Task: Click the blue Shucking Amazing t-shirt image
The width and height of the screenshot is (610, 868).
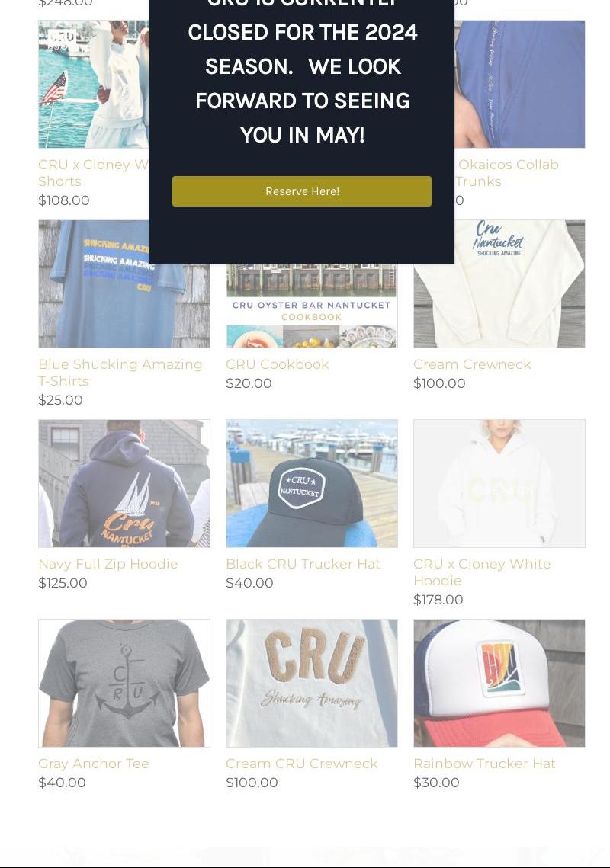Action: (124, 284)
